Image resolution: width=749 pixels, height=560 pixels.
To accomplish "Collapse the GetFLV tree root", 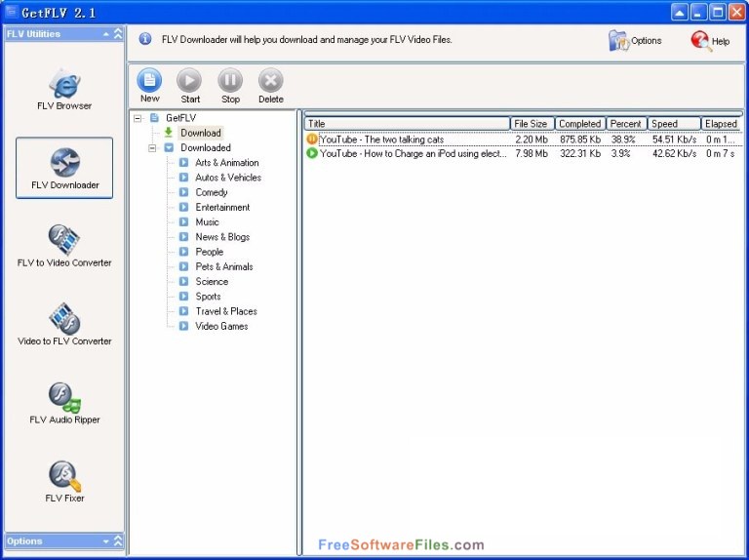I will pos(138,118).
